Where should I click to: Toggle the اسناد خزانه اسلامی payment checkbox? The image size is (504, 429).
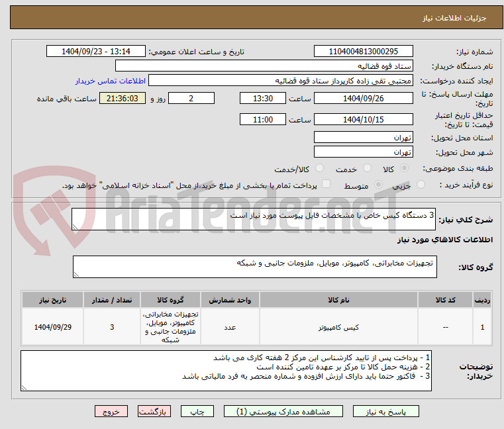(326, 184)
